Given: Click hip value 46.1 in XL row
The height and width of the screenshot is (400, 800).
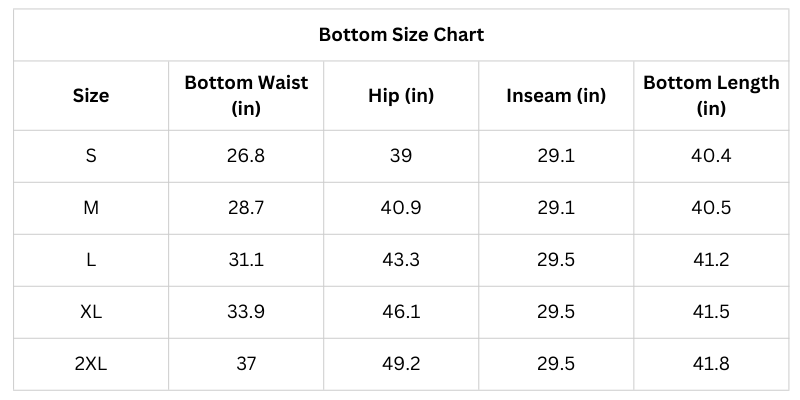Looking at the screenshot, I should (401, 312).
